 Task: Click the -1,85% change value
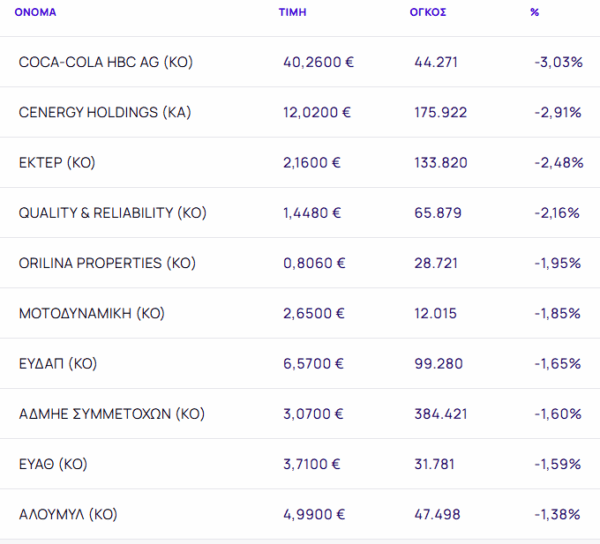click(558, 313)
